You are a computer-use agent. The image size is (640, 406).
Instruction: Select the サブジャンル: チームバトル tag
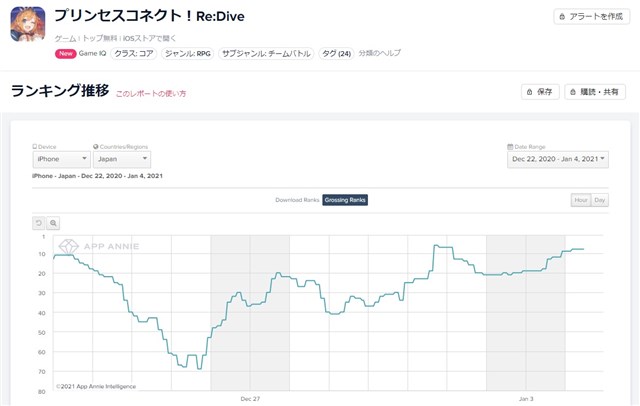[x=266, y=53]
